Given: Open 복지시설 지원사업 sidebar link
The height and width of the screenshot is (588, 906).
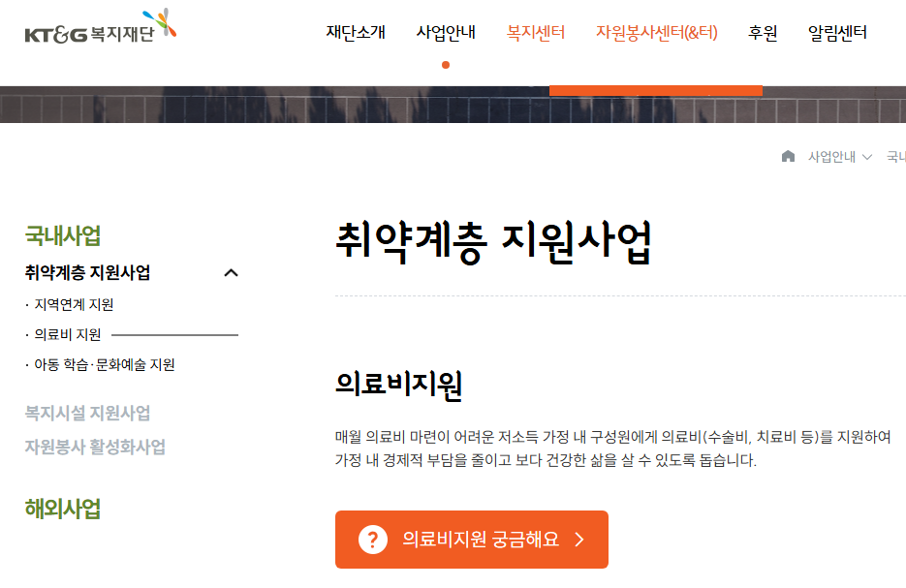Looking at the screenshot, I should click(88, 413).
